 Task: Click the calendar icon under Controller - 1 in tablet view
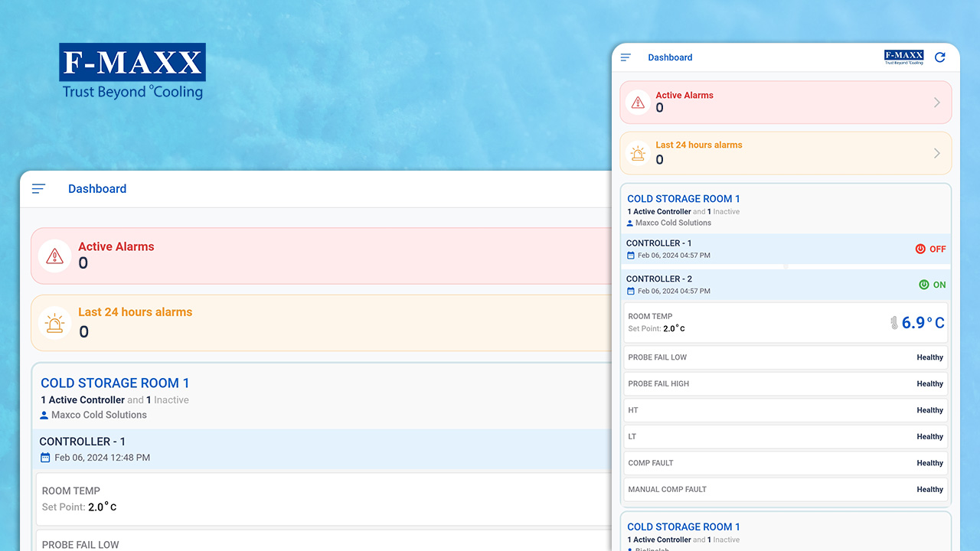pos(45,458)
